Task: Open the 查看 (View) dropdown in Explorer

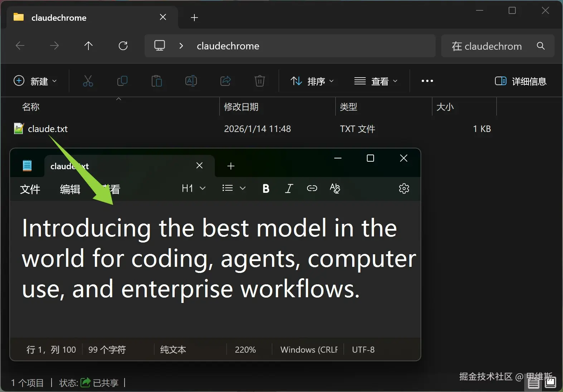Action: point(376,81)
